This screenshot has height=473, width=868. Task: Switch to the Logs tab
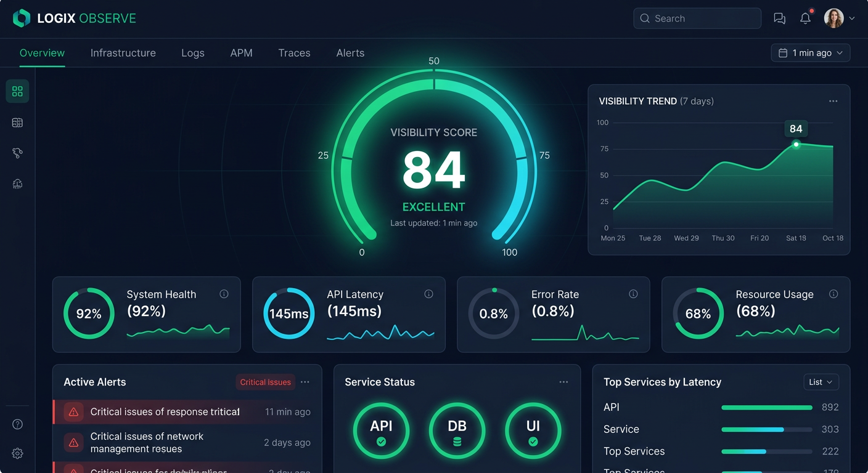(x=192, y=53)
